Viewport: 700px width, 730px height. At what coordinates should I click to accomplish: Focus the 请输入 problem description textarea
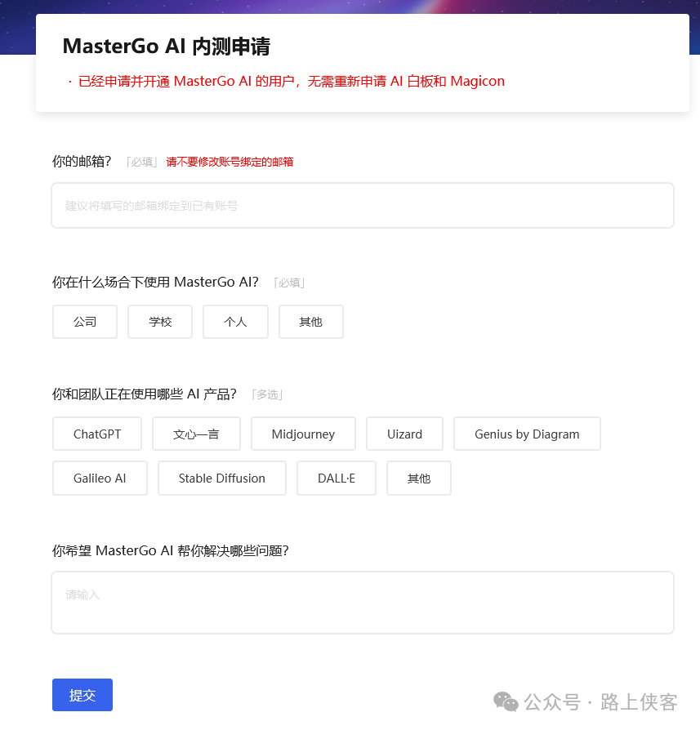coord(363,603)
